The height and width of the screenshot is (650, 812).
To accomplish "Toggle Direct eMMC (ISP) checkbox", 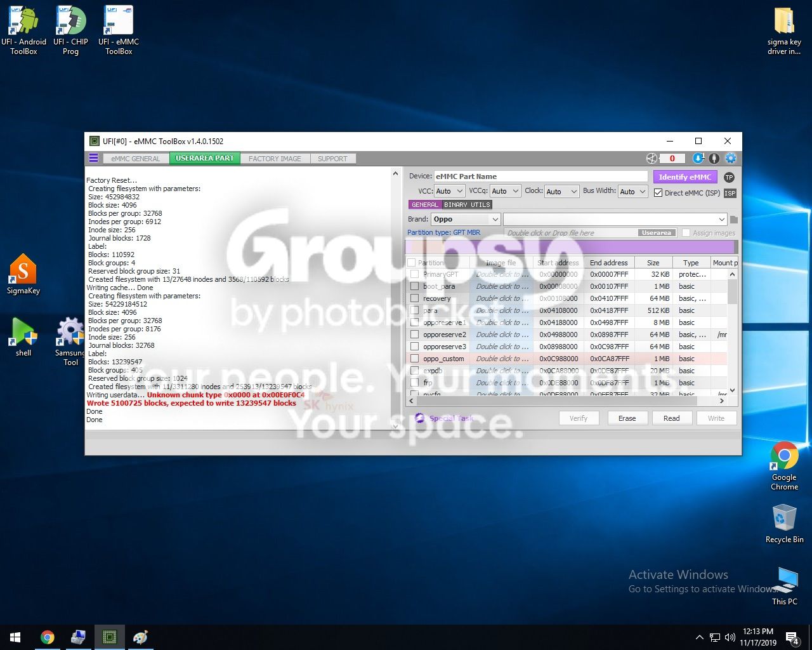I will pyautogui.click(x=658, y=193).
